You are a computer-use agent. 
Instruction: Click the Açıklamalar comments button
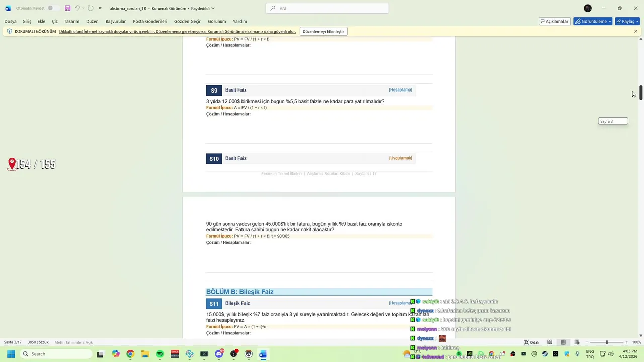tap(554, 21)
